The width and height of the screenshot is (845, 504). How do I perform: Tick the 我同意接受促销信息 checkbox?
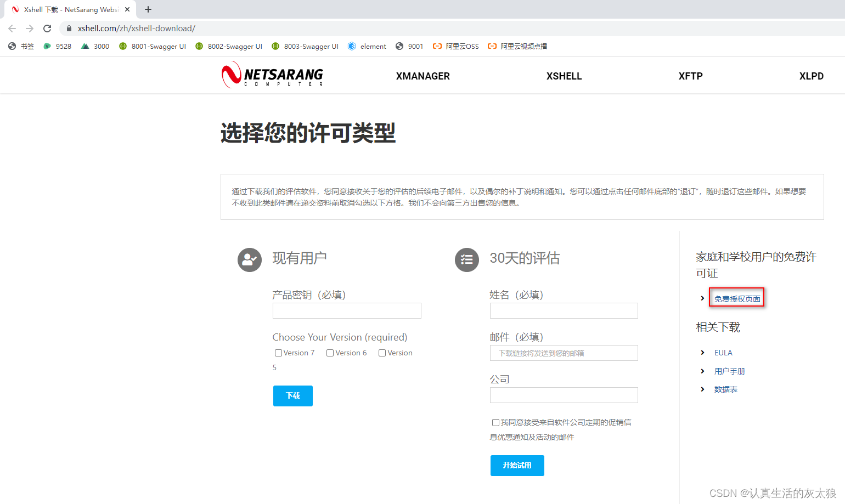pyautogui.click(x=495, y=423)
